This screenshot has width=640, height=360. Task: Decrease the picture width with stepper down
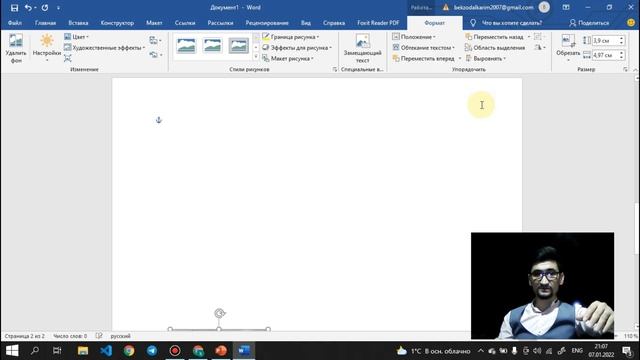click(622, 57)
